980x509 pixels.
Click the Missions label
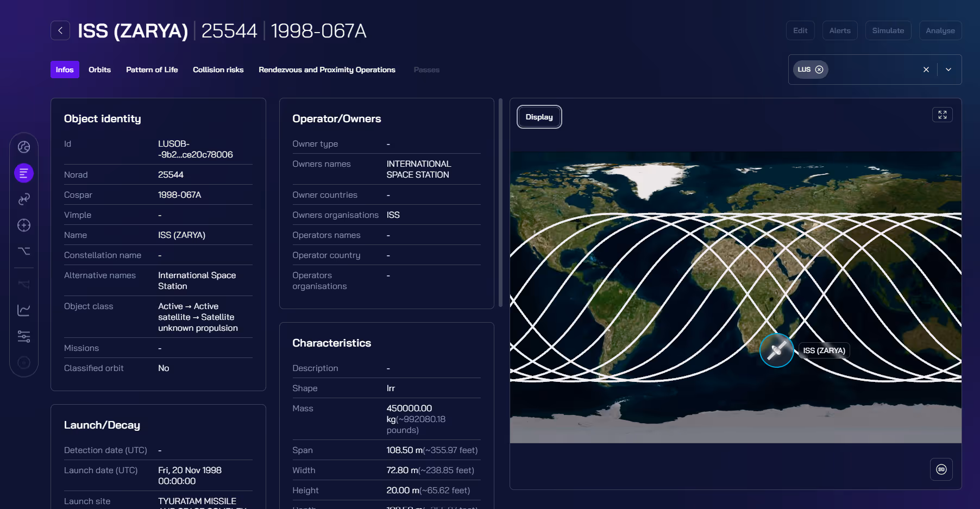(x=81, y=348)
